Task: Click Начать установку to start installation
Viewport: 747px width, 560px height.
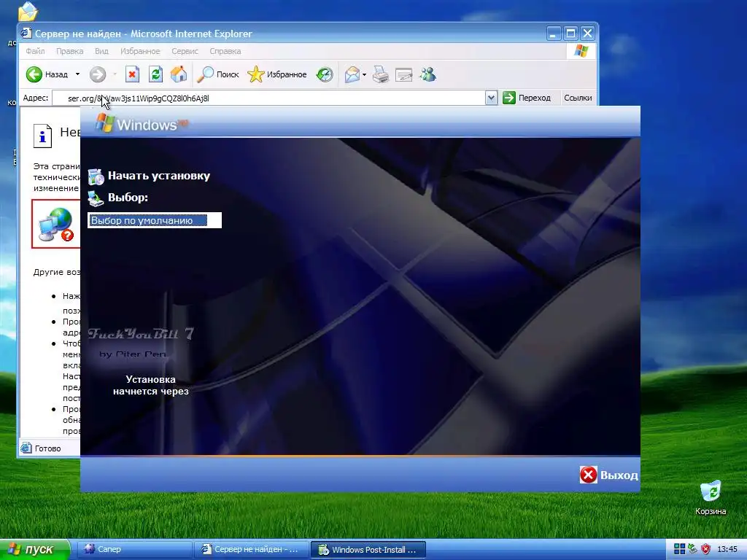Action: (x=159, y=176)
